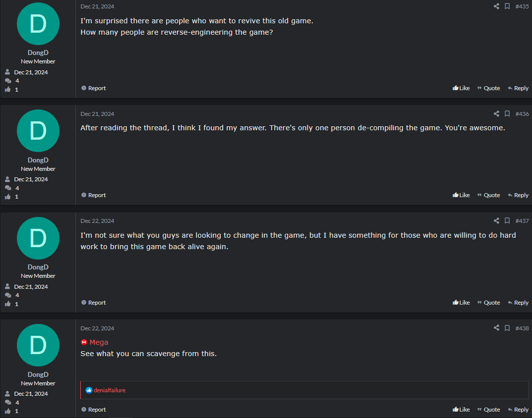Bookmark post #437

tap(507, 221)
